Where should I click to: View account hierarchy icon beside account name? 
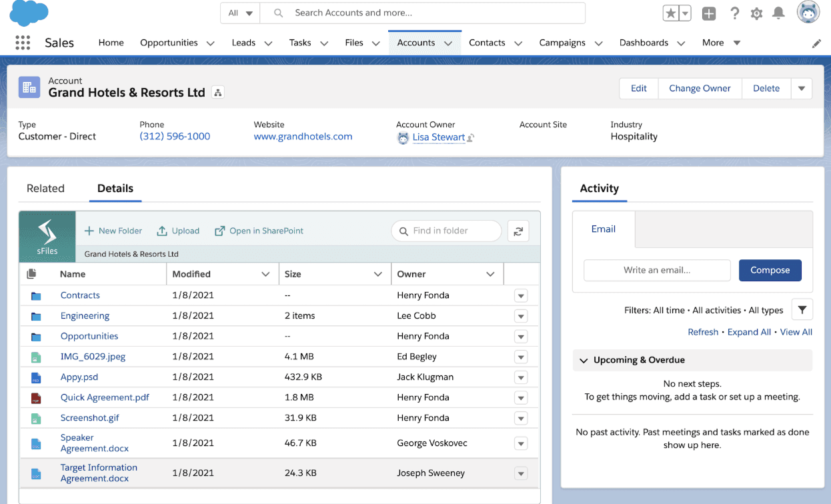[217, 93]
